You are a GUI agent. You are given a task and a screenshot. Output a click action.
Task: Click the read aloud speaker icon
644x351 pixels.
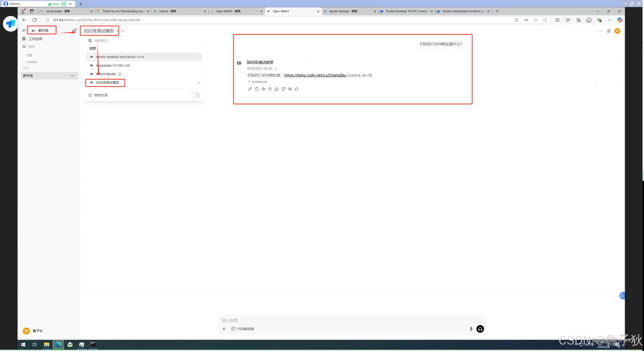click(x=263, y=89)
